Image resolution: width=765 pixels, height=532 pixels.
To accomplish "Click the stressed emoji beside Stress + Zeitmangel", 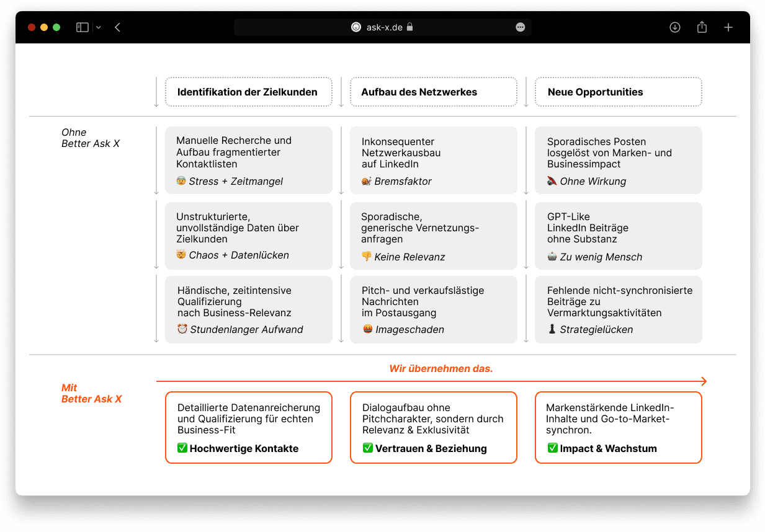I will (181, 181).
